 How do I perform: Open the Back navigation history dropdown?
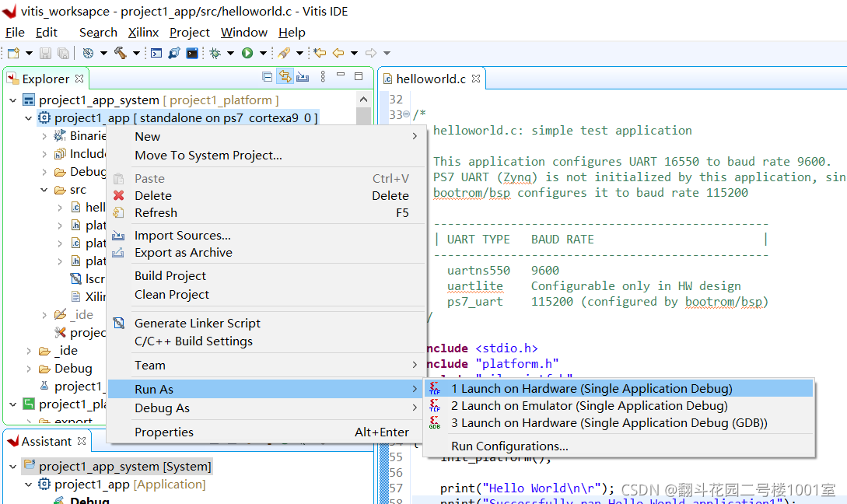[355, 53]
